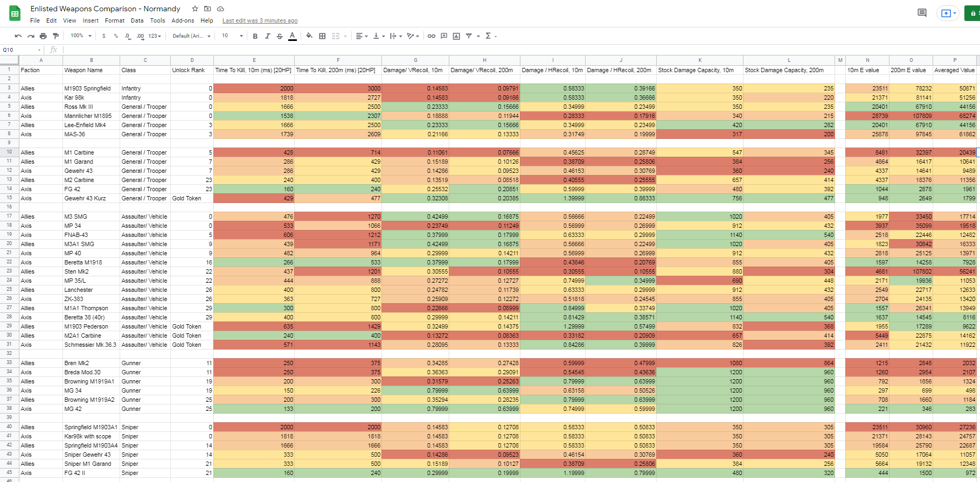
Task: Click the present to meeting button
Action: click(x=949, y=13)
